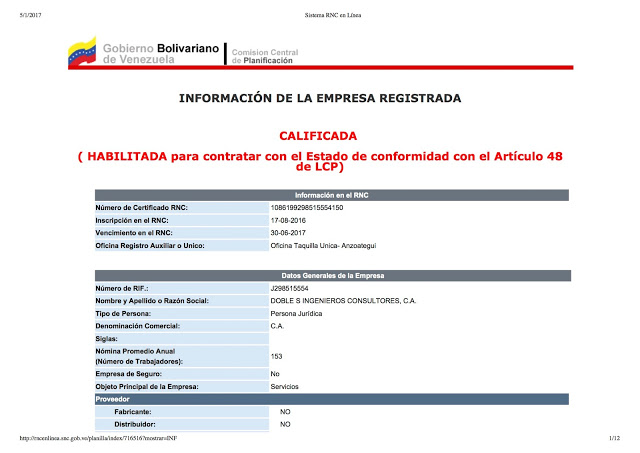Select the worker count value 153

(x=276, y=356)
